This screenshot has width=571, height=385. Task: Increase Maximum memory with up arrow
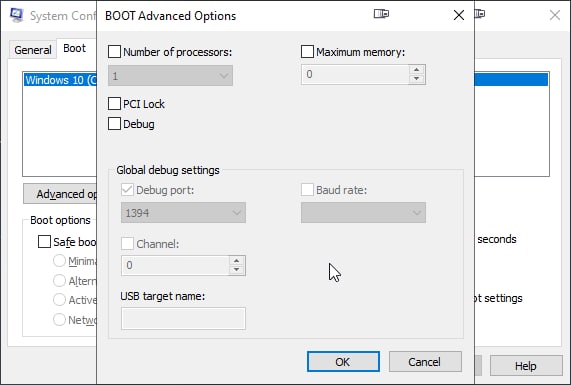tap(417, 70)
